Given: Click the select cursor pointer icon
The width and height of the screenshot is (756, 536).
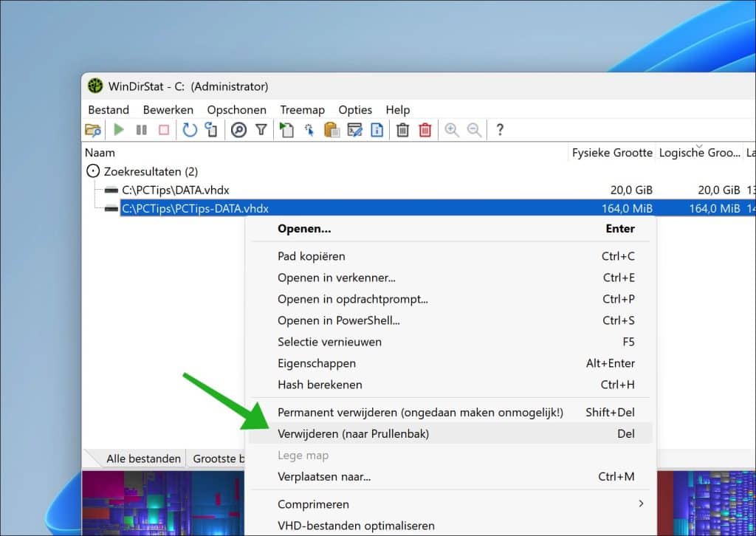Looking at the screenshot, I should (x=309, y=130).
